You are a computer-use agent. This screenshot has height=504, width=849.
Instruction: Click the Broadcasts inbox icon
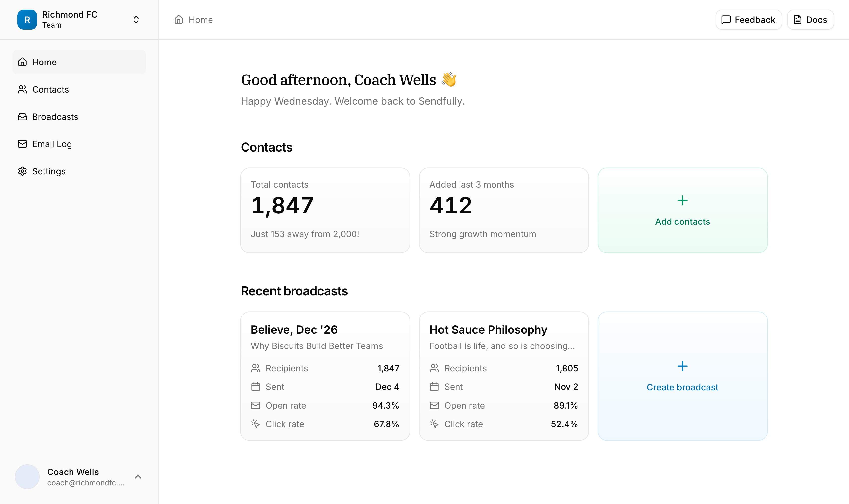pos(22,117)
